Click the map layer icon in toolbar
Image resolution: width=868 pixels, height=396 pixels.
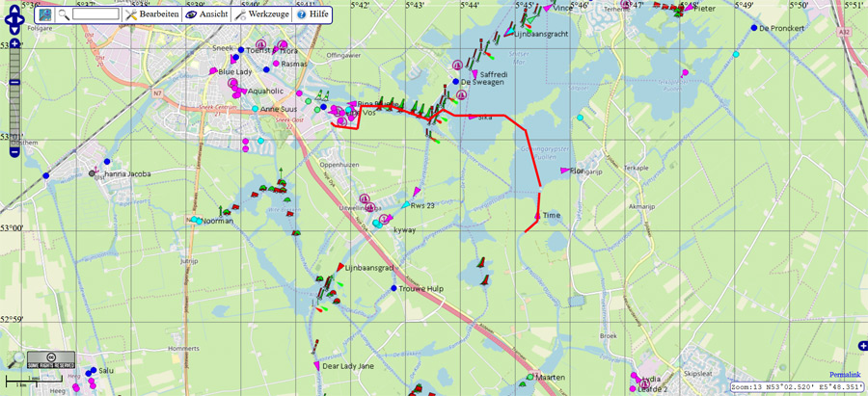45,14
